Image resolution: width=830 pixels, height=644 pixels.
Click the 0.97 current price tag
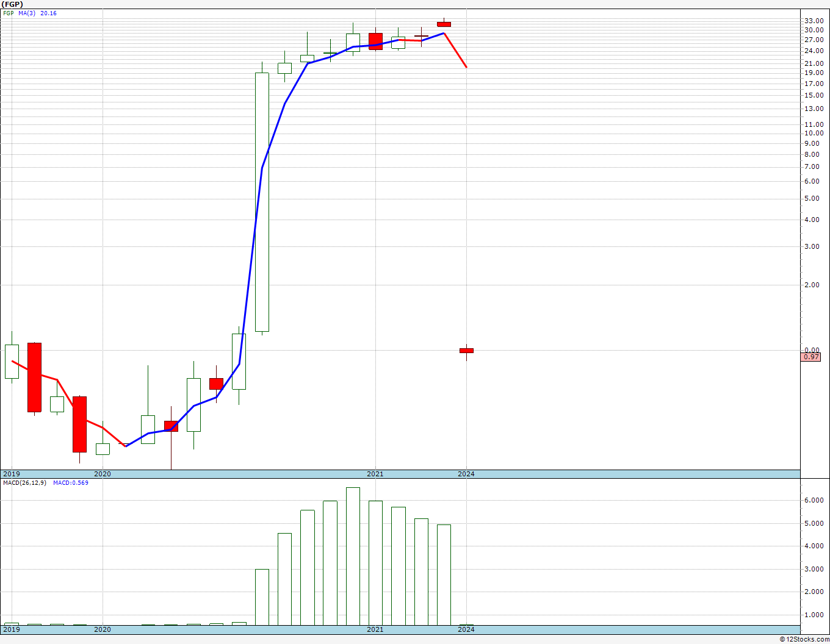811,357
